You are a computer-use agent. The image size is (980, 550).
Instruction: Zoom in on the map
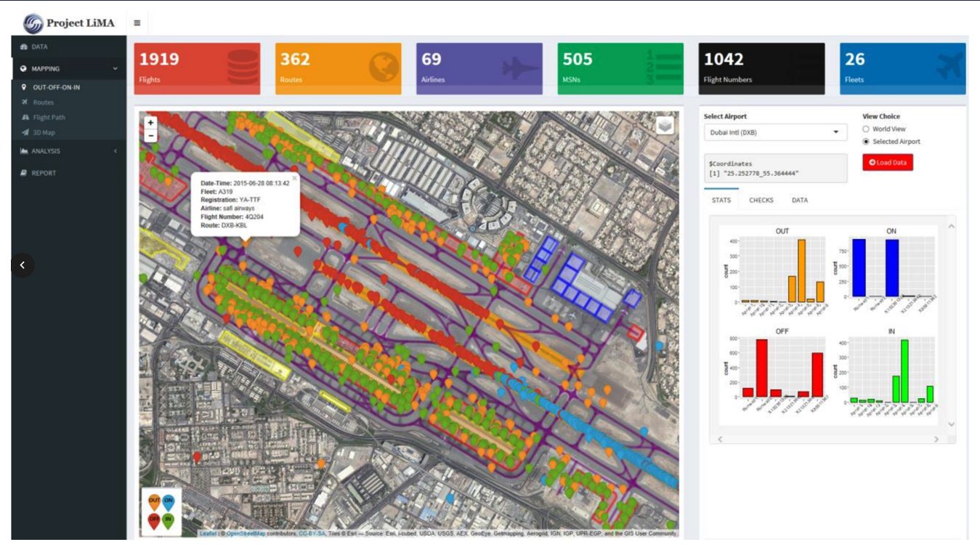150,123
